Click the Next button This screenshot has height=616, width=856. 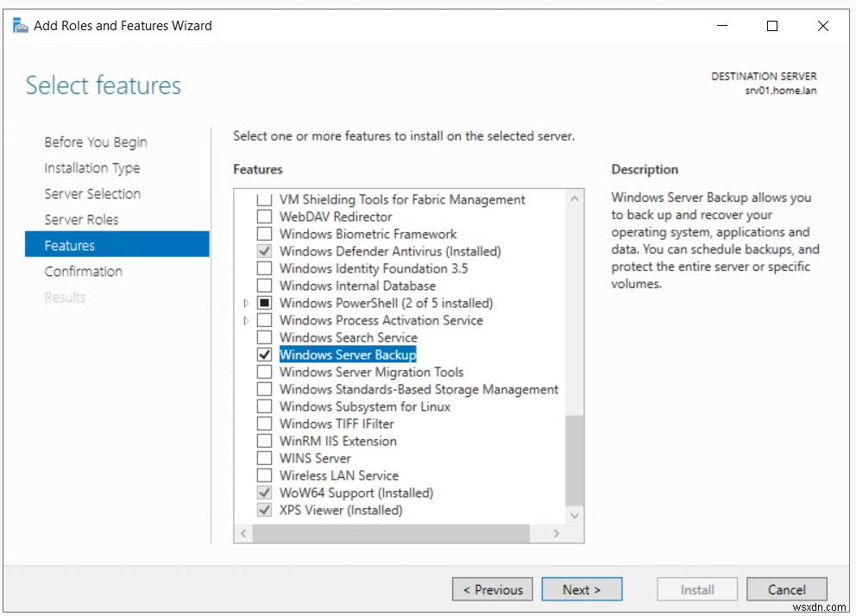(582, 589)
